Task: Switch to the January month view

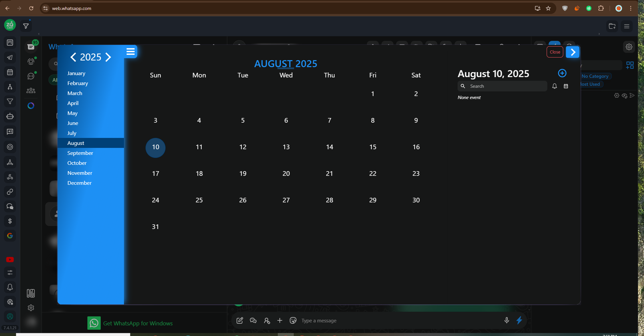Action: coord(76,73)
